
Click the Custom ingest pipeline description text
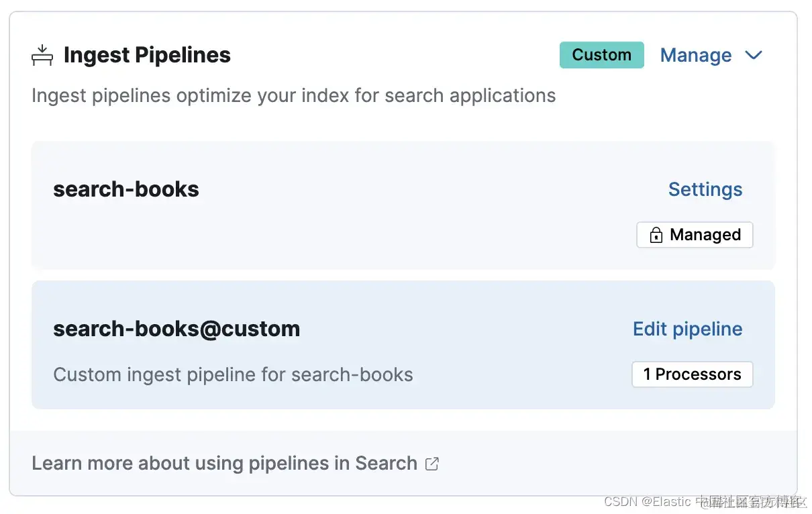tap(233, 374)
